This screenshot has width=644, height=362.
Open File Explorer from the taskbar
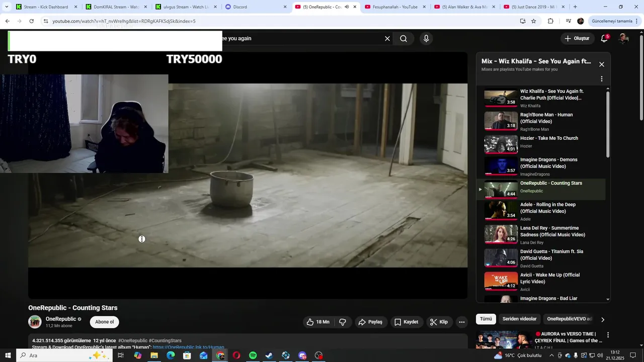[x=154, y=355]
